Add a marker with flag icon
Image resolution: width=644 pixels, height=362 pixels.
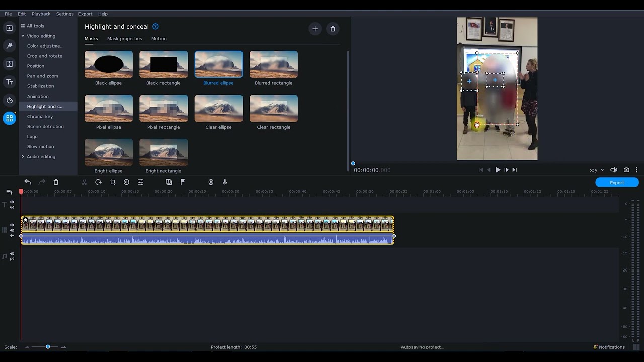183,182
